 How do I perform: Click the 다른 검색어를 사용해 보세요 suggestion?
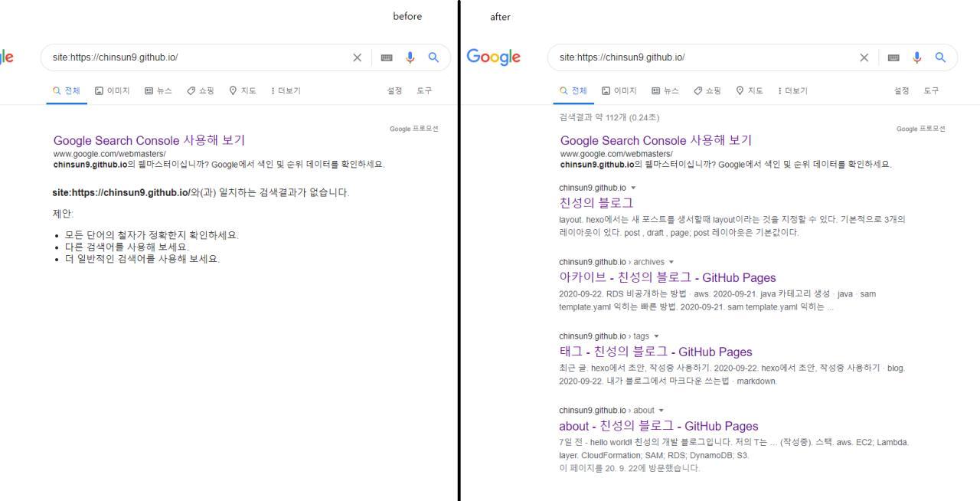click(126, 247)
